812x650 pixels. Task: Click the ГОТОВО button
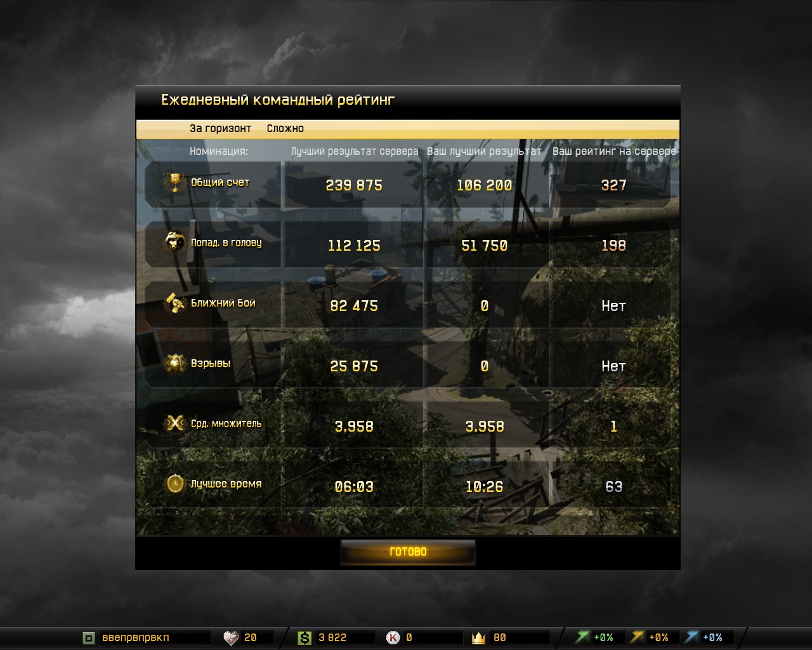[408, 552]
